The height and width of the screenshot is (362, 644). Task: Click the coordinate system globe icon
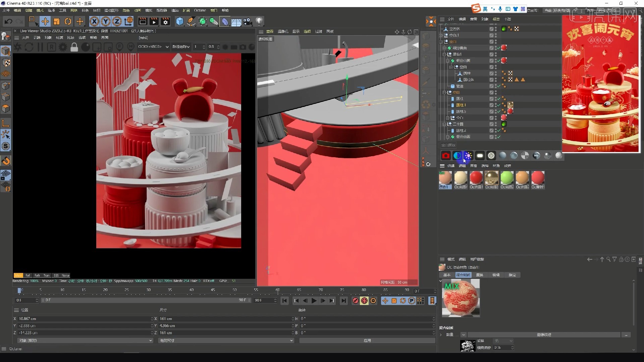pos(128,21)
